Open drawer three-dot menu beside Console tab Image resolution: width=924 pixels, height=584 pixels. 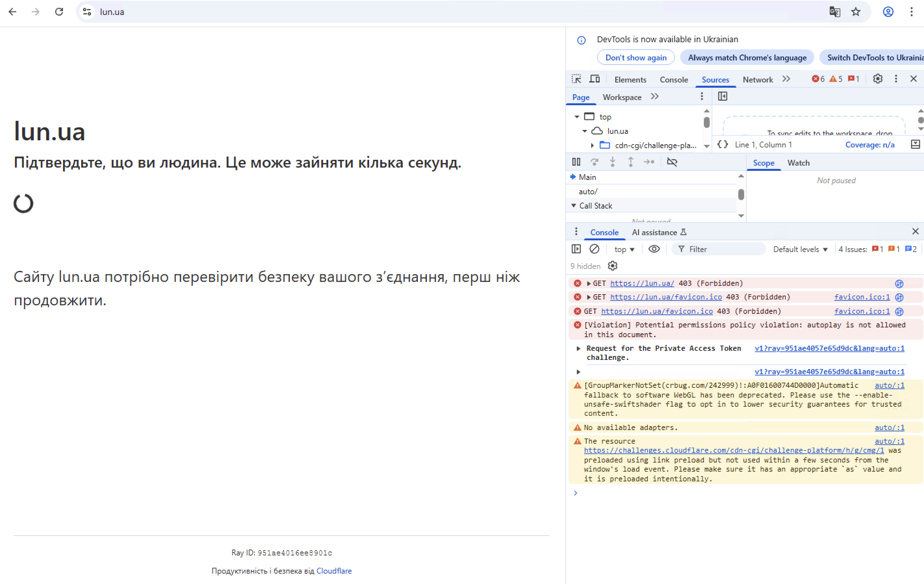576,232
